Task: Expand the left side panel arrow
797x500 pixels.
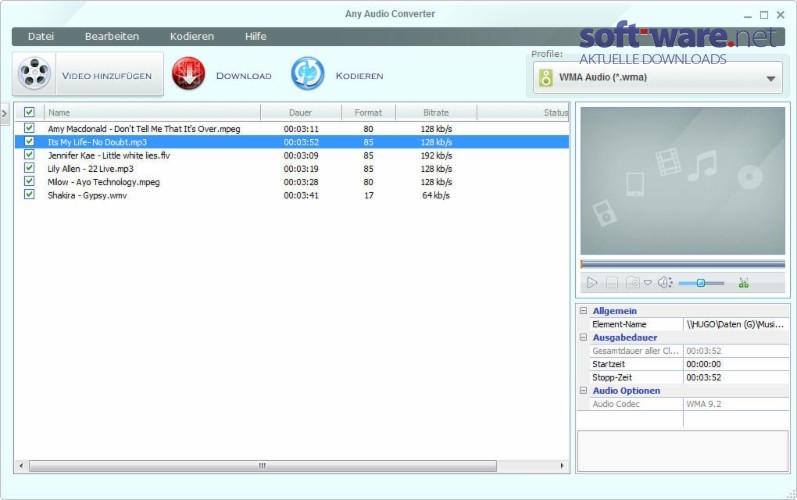Action: [x=5, y=113]
